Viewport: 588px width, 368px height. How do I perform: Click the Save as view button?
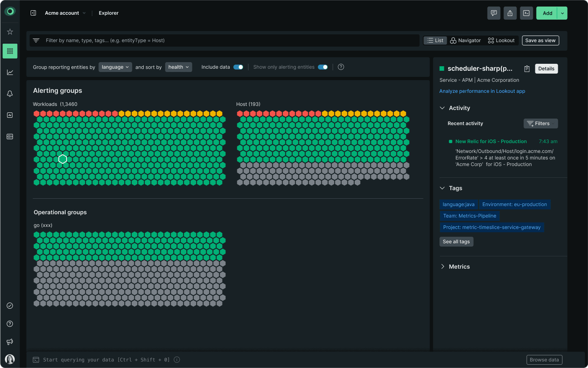(540, 40)
